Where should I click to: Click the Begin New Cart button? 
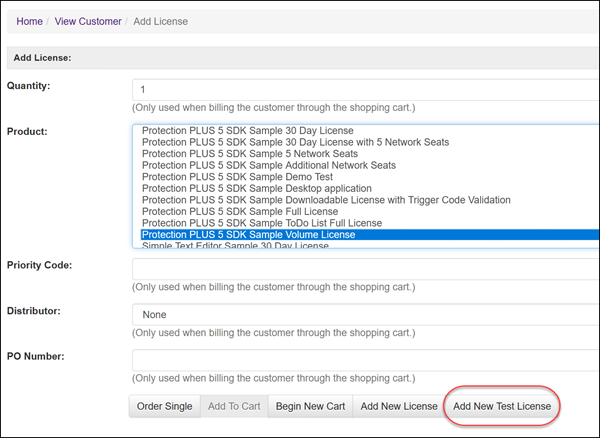310,406
